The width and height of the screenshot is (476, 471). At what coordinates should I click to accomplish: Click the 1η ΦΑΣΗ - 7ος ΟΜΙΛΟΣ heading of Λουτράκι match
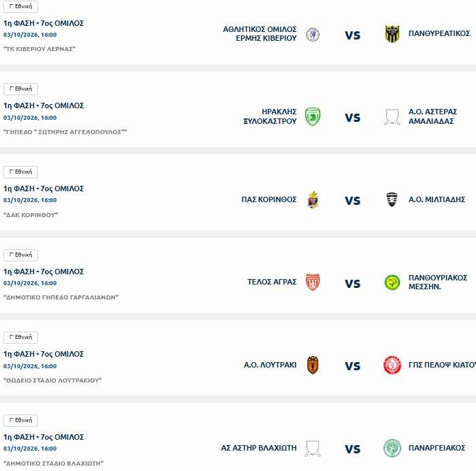point(44,354)
